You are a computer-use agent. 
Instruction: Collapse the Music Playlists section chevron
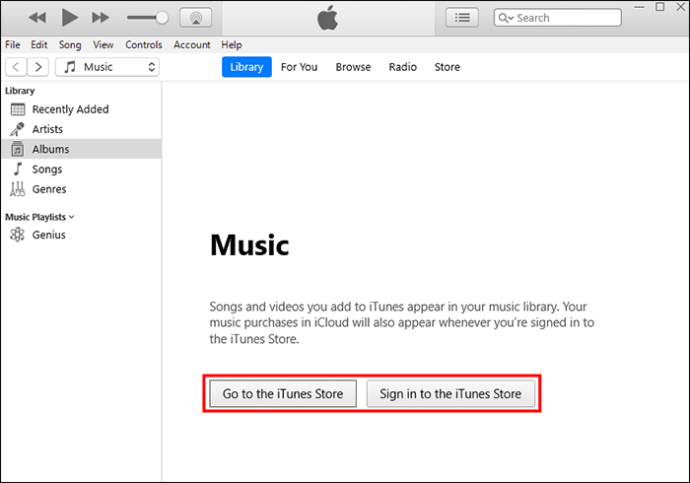click(x=72, y=217)
